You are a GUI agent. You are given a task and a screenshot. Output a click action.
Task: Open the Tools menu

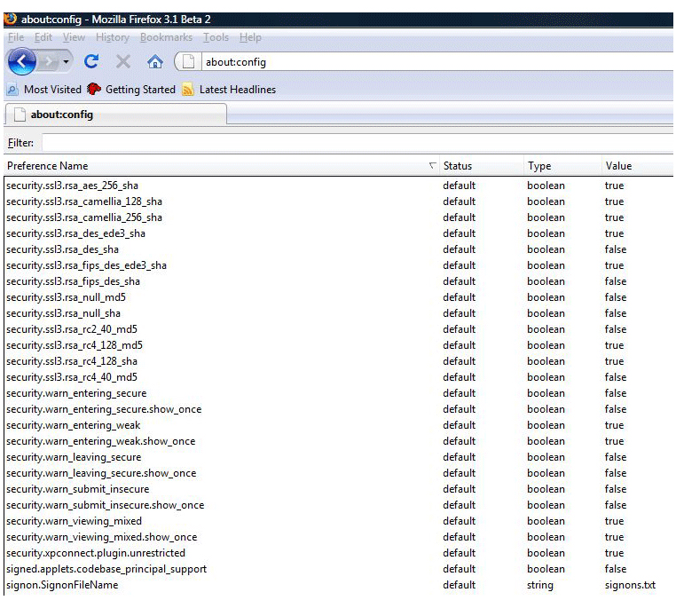216,37
